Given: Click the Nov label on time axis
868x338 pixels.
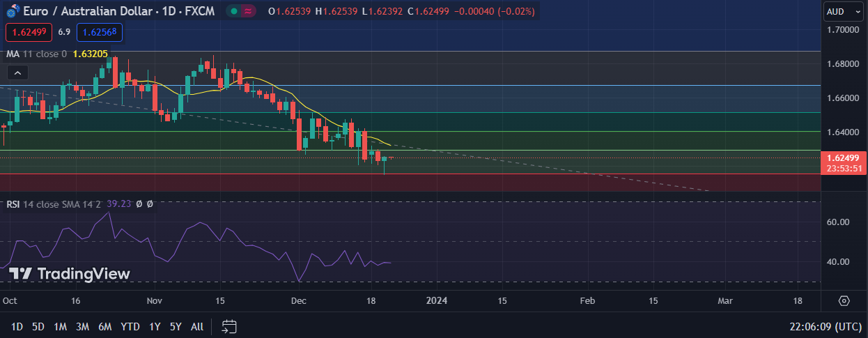Looking at the screenshot, I should pos(155,301).
